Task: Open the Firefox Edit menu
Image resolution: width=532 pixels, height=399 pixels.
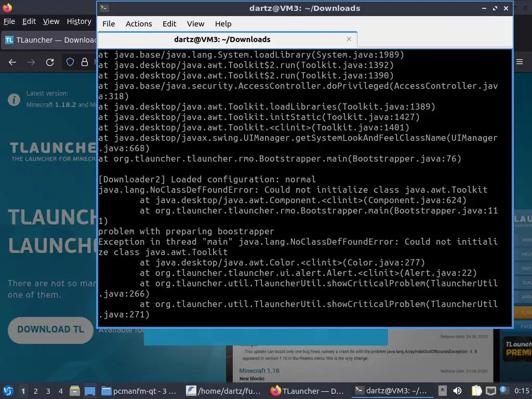Action: [x=29, y=21]
